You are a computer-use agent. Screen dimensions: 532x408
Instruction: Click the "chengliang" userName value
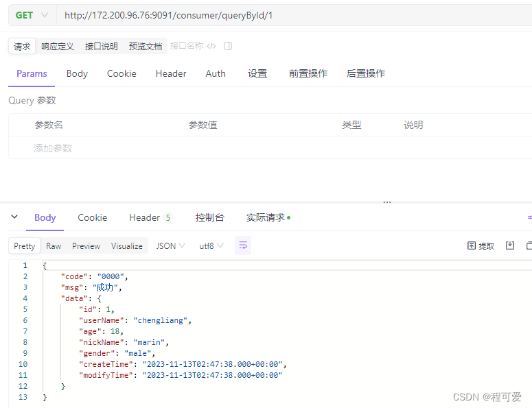tap(160, 320)
